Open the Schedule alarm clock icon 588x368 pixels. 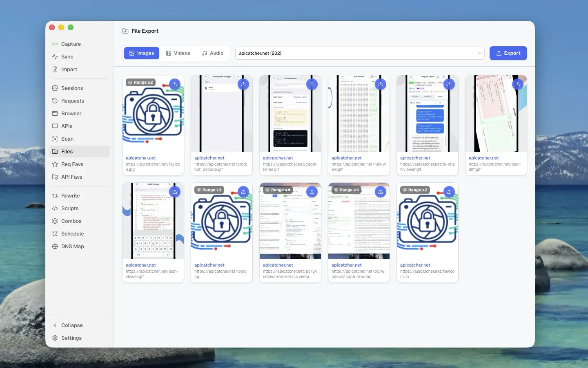click(x=55, y=234)
